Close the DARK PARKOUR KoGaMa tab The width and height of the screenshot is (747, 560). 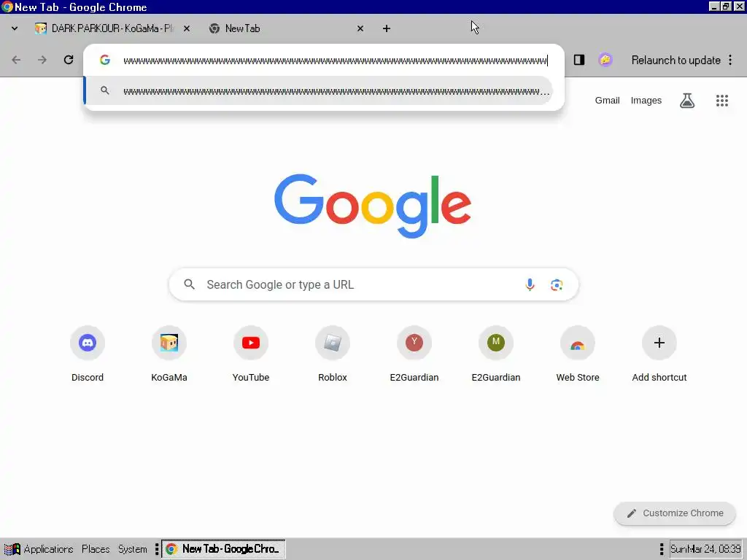[x=187, y=28]
